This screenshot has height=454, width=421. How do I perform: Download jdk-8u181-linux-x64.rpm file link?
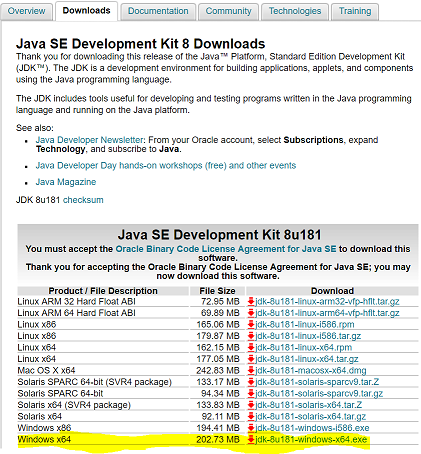[x=304, y=348]
